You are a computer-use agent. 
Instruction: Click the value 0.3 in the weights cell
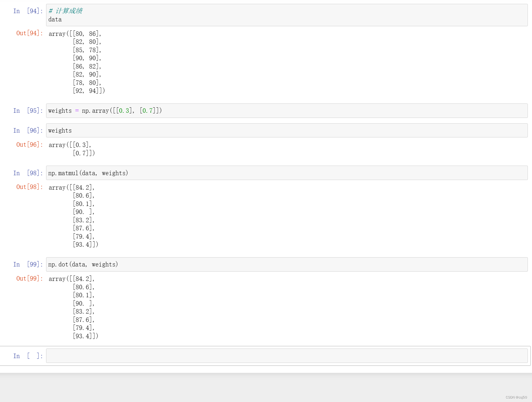123,111
